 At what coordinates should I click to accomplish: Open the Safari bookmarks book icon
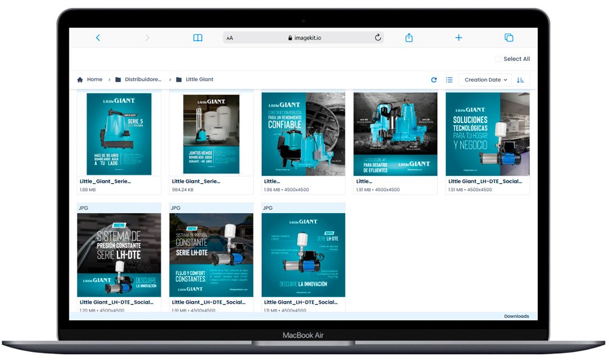tap(198, 38)
